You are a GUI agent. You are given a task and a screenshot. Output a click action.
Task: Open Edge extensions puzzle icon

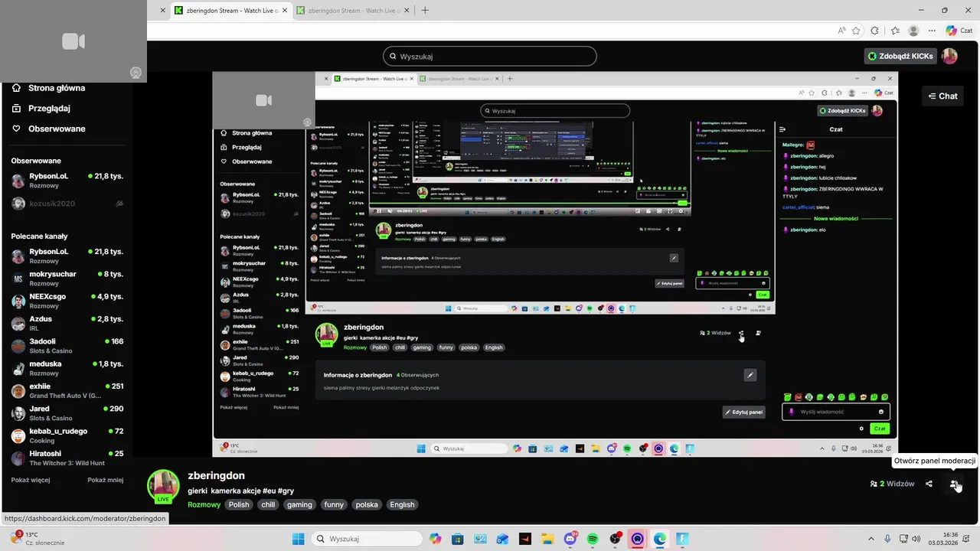(876, 31)
